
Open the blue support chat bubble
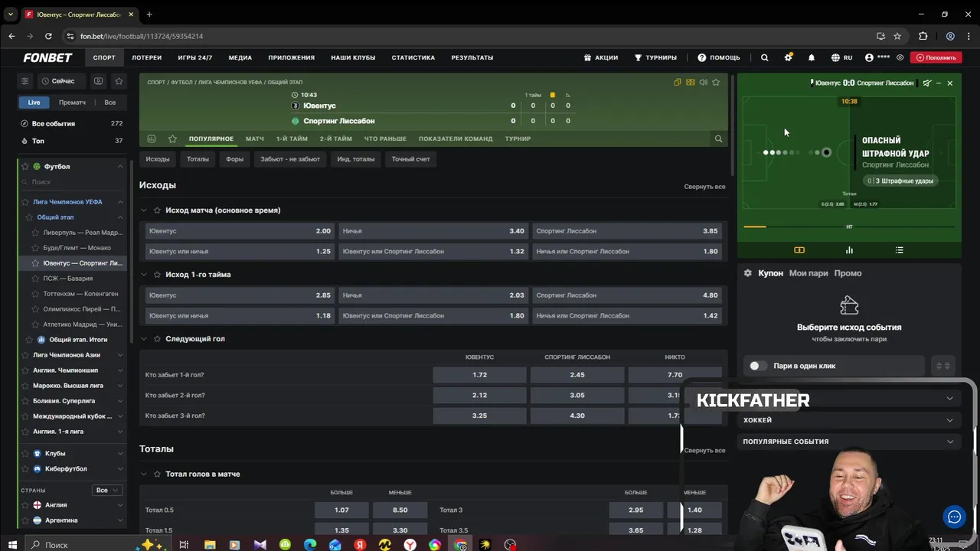coord(954,517)
